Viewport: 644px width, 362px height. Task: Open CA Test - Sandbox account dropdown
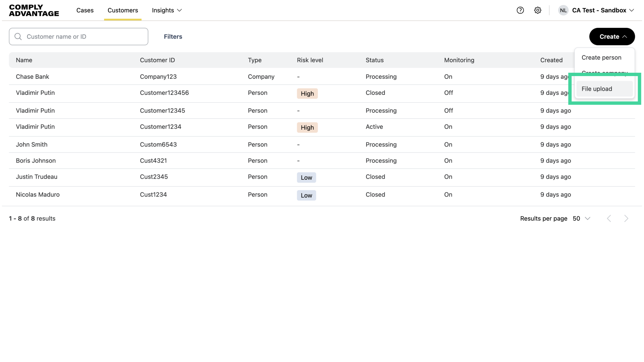(603, 10)
